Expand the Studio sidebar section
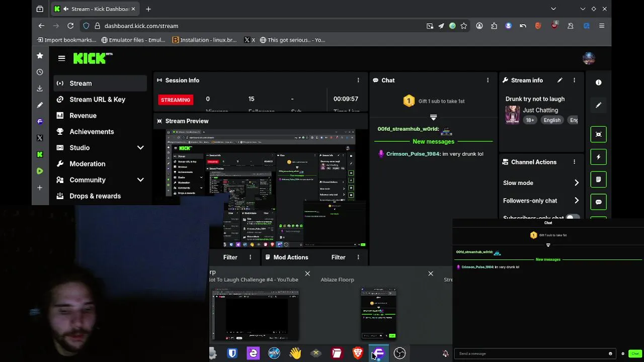Screen dimensions: 644x362 click(x=140, y=148)
